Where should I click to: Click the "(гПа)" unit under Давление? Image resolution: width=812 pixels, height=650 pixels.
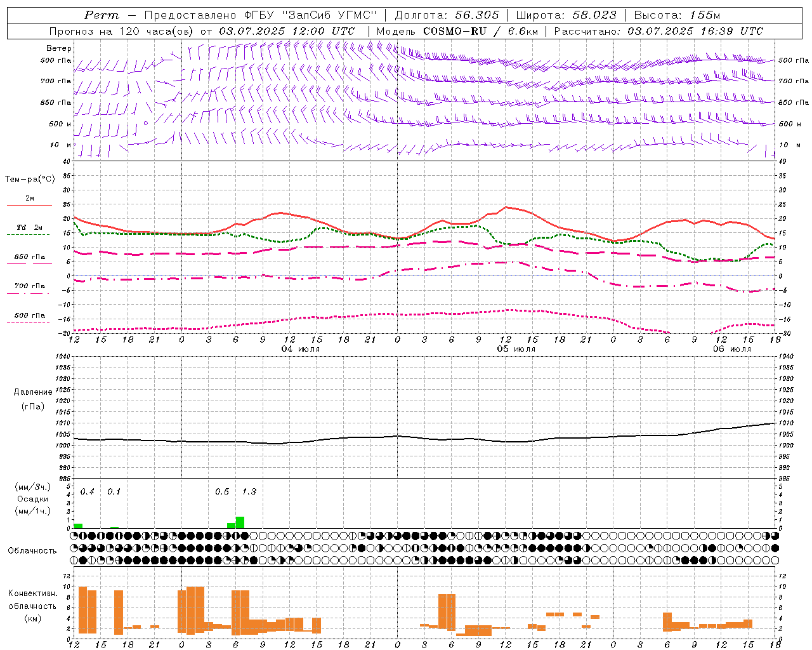33,407
